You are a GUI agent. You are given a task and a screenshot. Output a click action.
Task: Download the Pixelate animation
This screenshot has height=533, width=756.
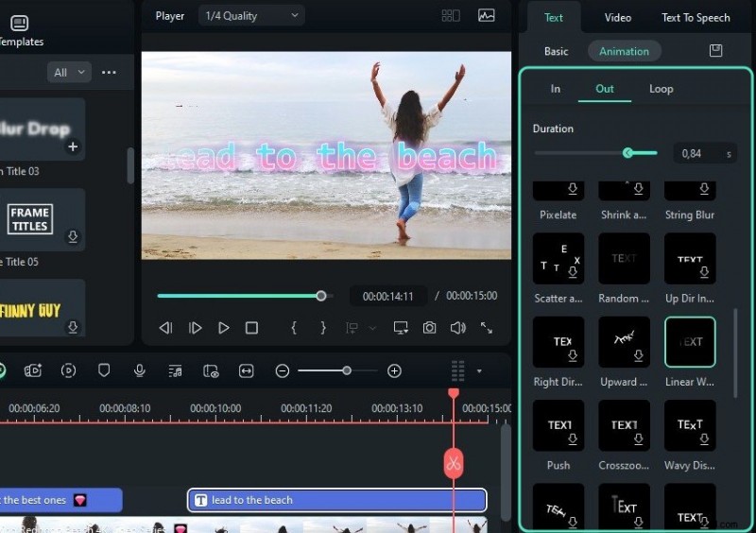tap(573, 189)
